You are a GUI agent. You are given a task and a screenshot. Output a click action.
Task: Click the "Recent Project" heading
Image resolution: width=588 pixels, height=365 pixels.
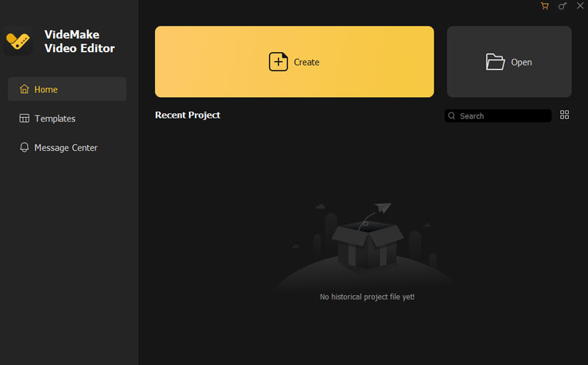pos(187,115)
